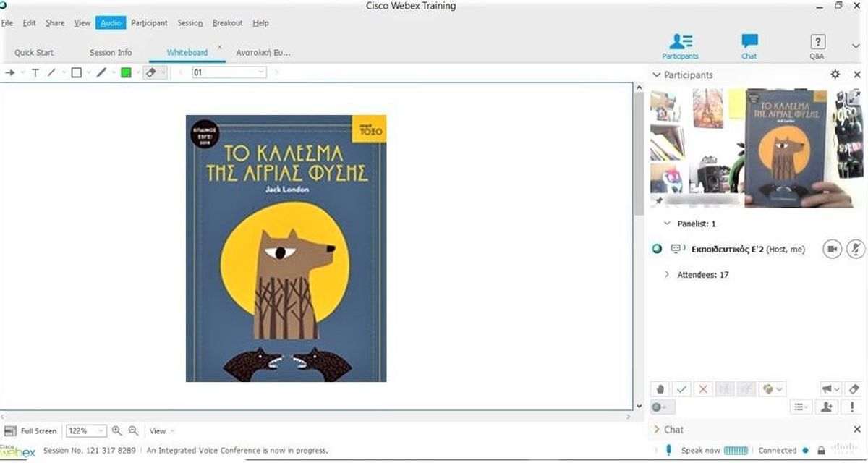Screen dimensions: 868x463
Task: Expand the Chat panel
Action: tap(657, 430)
